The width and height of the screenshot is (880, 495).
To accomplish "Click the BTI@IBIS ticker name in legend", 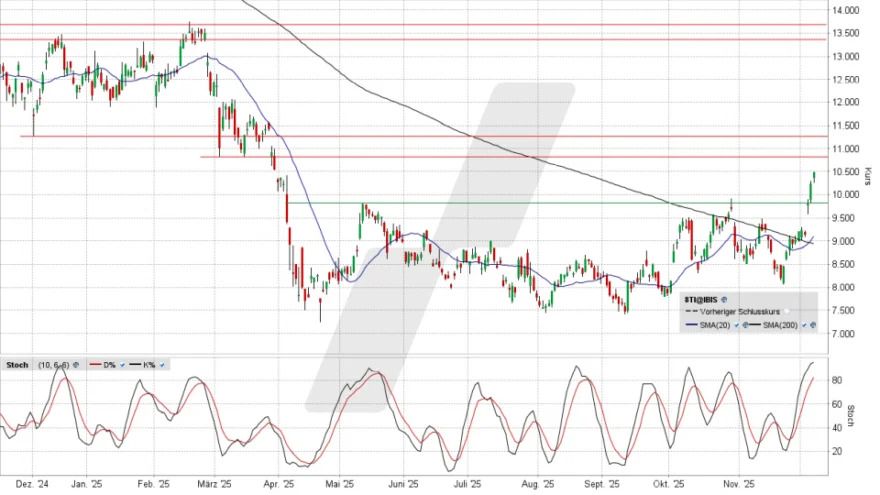I will pos(702,299).
